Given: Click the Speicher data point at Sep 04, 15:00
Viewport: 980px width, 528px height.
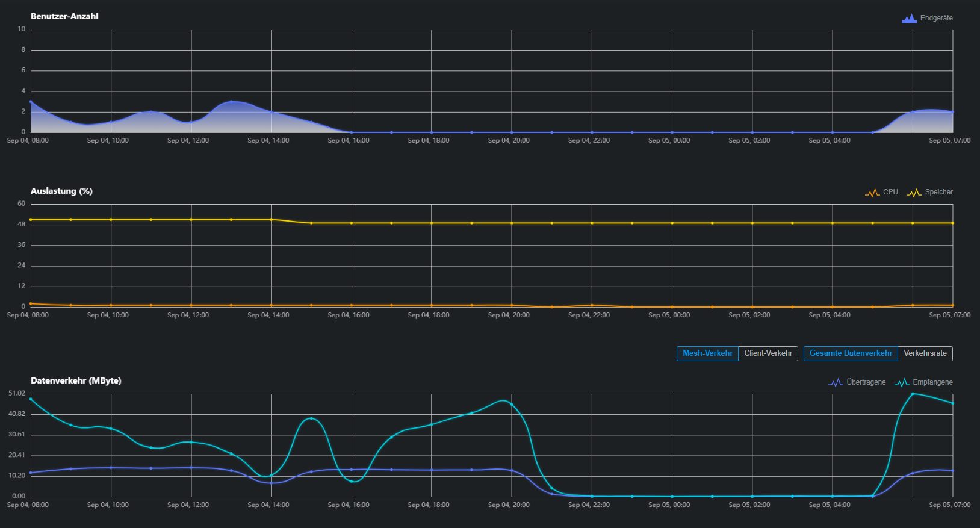Looking at the screenshot, I should [311, 223].
